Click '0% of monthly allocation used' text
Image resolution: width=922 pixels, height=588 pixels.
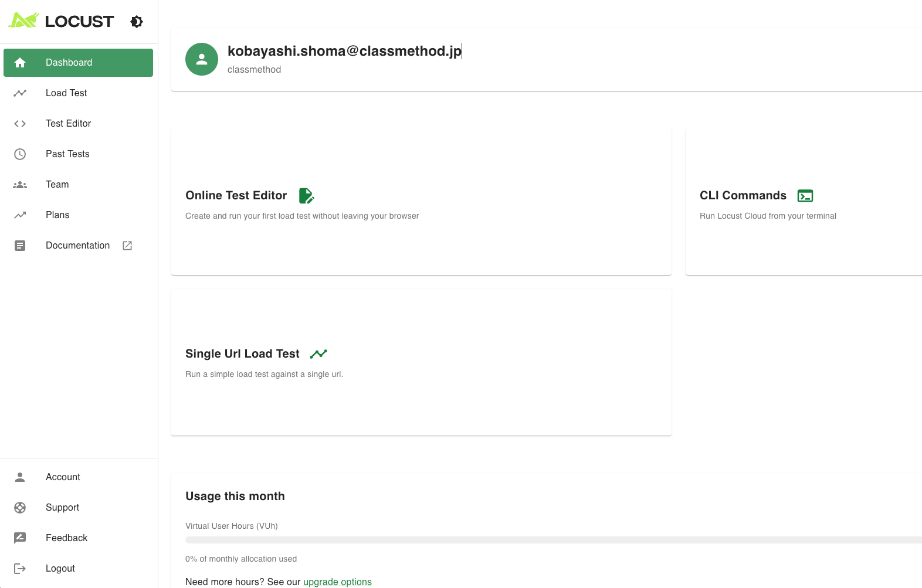pos(241,559)
